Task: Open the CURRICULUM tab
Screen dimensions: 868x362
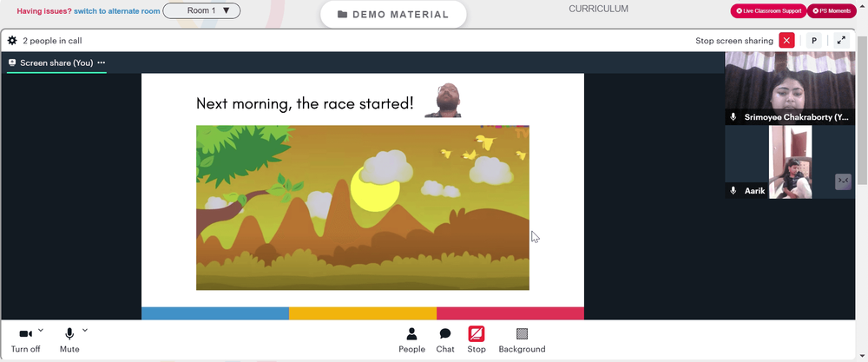Action: [x=598, y=9]
